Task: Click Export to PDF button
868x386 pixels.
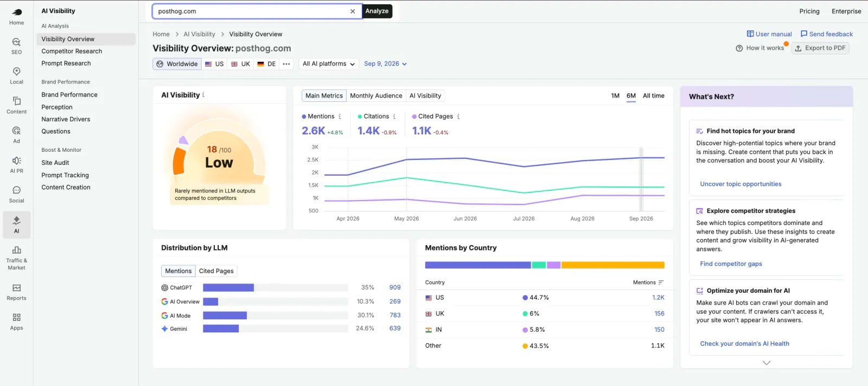Action: click(820, 48)
